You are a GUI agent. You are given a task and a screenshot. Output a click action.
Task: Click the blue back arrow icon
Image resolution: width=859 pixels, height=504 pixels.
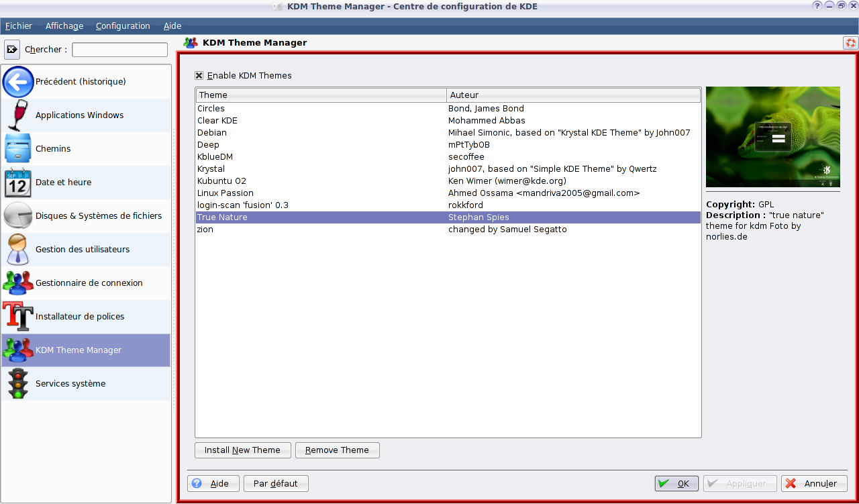[x=18, y=82]
